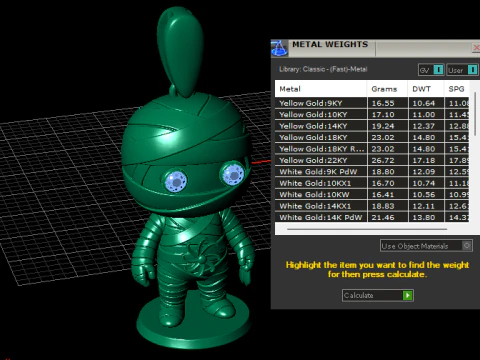Click the 16.55 grams value
This screenshot has height=360, width=480.
click(383, 103)
